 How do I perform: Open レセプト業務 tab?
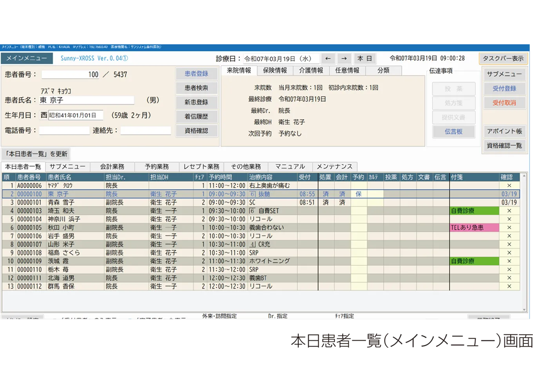tap(201, 167)
